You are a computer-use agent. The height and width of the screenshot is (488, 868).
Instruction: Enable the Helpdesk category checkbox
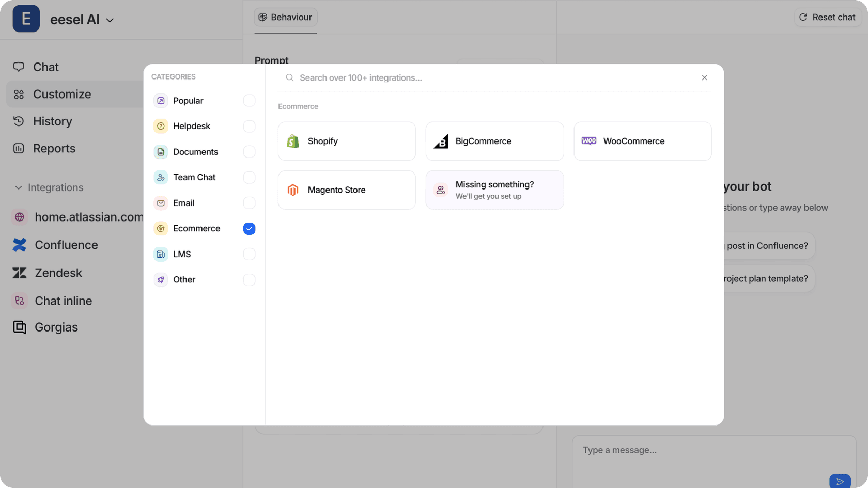249,127
